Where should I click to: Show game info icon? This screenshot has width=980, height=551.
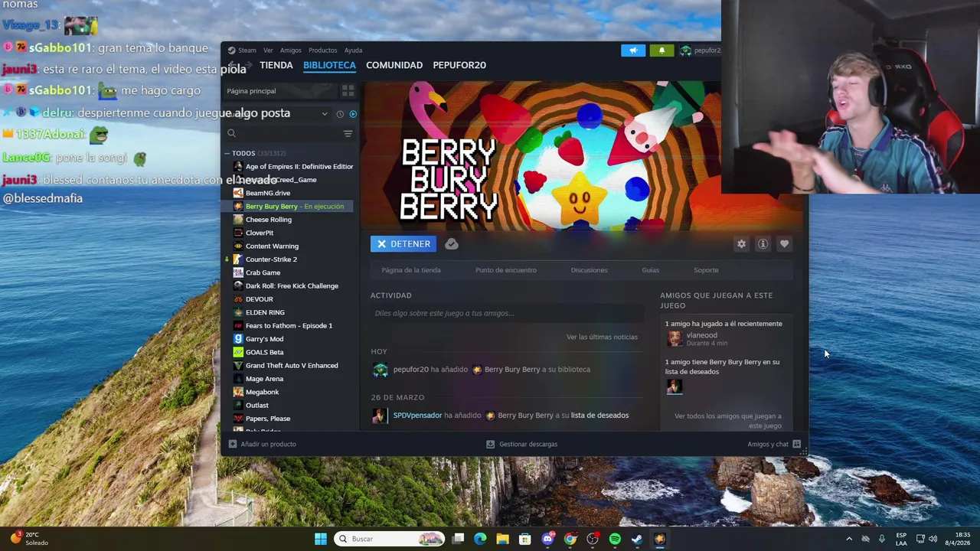pyautogui.click(x=763, y=244)
